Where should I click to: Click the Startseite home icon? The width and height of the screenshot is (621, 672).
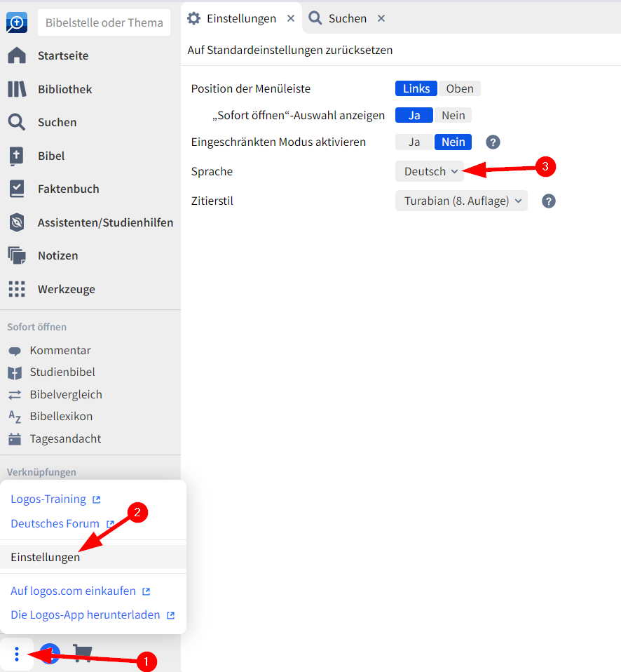click(17, 55)
